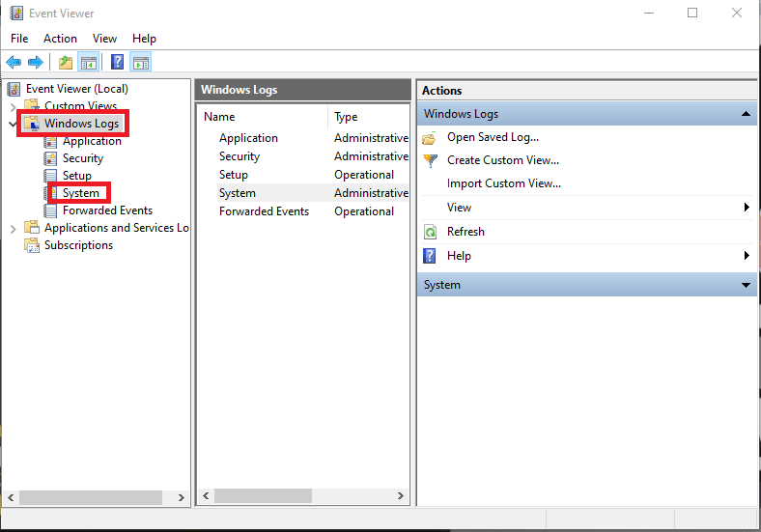
Task: Click View label in the Actions pane
Action: pos(459,208)
